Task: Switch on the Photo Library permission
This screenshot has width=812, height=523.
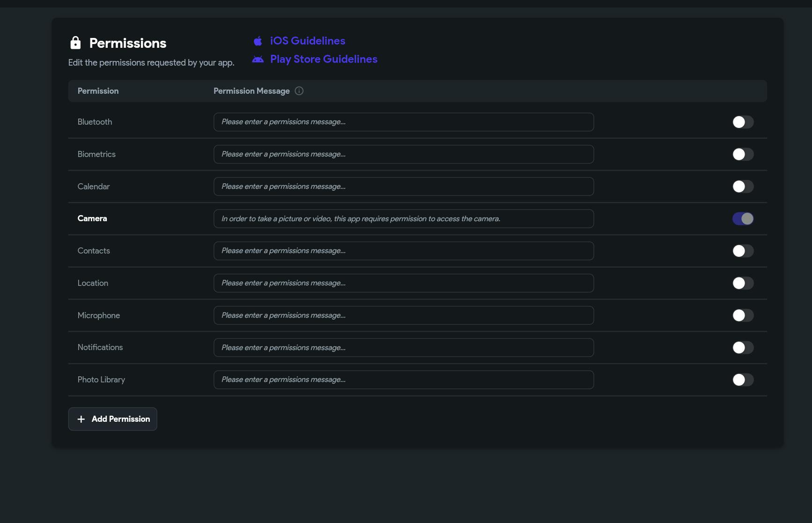Action: 743,380
